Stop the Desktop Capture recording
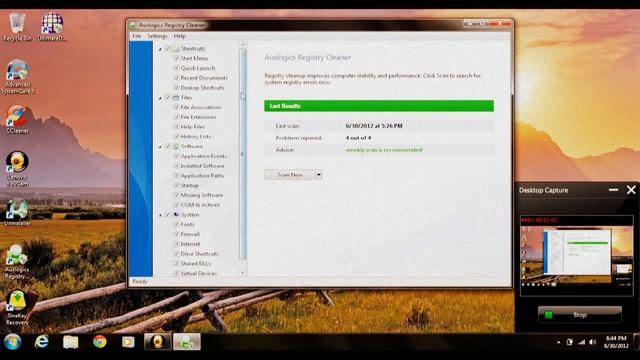The width and height of the screenshot is (640, 360). click(x=580, y=315)
